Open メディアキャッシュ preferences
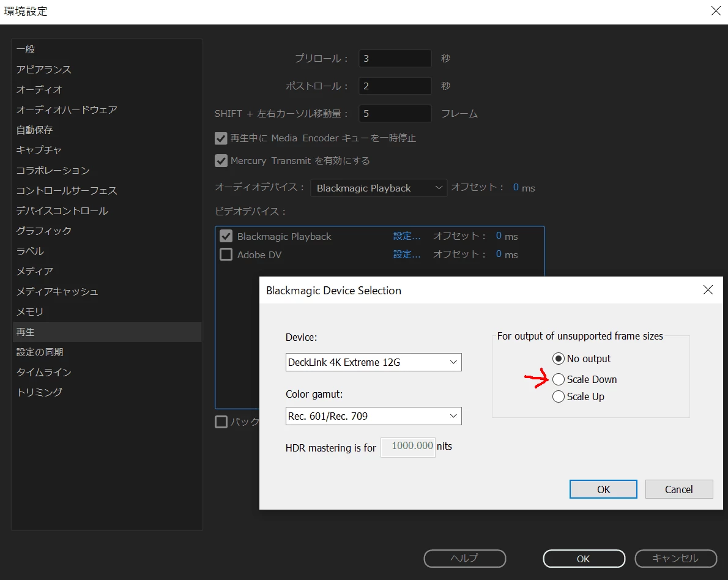The width and height of the screenshot is (728, 580). pyautogui.click(x=107, y=292)
